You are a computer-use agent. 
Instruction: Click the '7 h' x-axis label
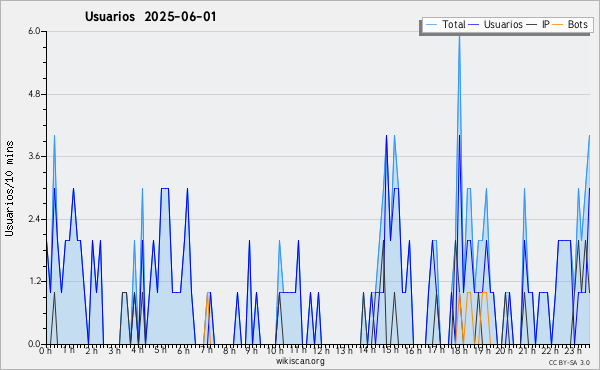206,350
